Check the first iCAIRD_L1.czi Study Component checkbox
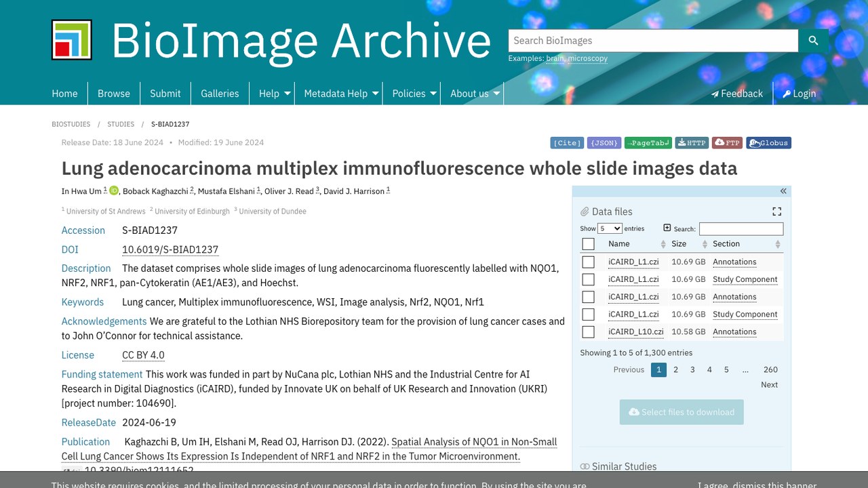 pyautogui.click(x=588, y=279)
